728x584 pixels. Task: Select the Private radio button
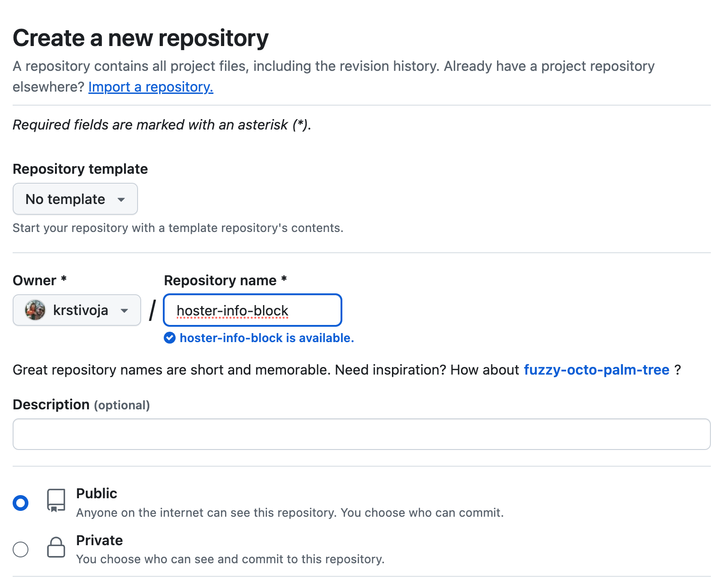(x=21, y=549)
